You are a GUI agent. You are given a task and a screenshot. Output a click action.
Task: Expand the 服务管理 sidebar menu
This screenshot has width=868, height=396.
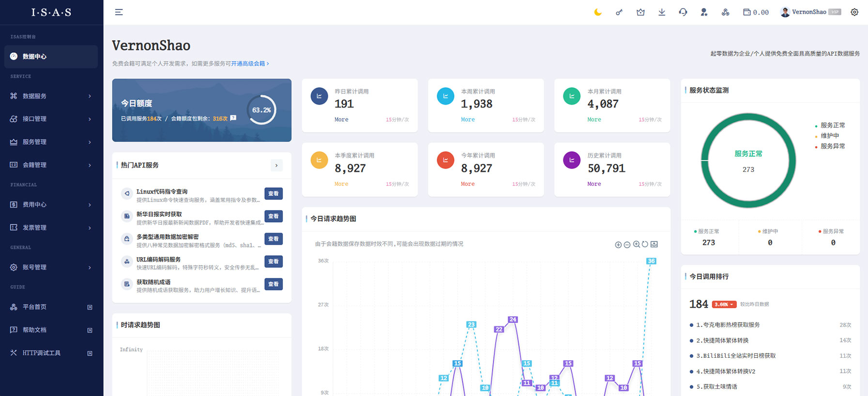pos(51,142)
